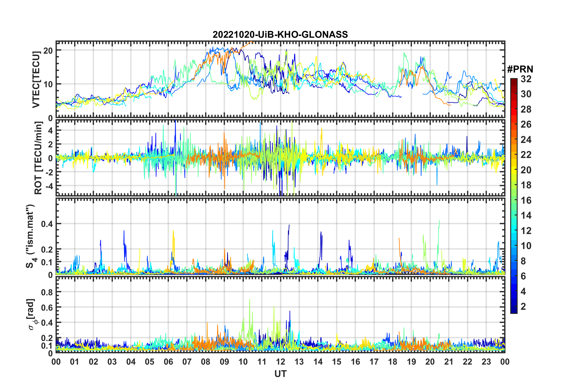Click the PRN colorbar
Viewport: 561px width, 392px height.
pyautogui.click(x=514, y=196)
